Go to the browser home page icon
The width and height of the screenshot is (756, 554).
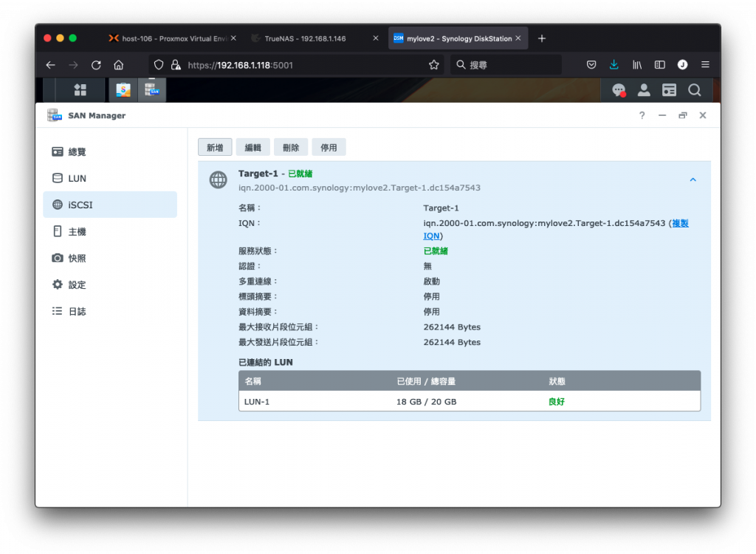pos(119,65)
